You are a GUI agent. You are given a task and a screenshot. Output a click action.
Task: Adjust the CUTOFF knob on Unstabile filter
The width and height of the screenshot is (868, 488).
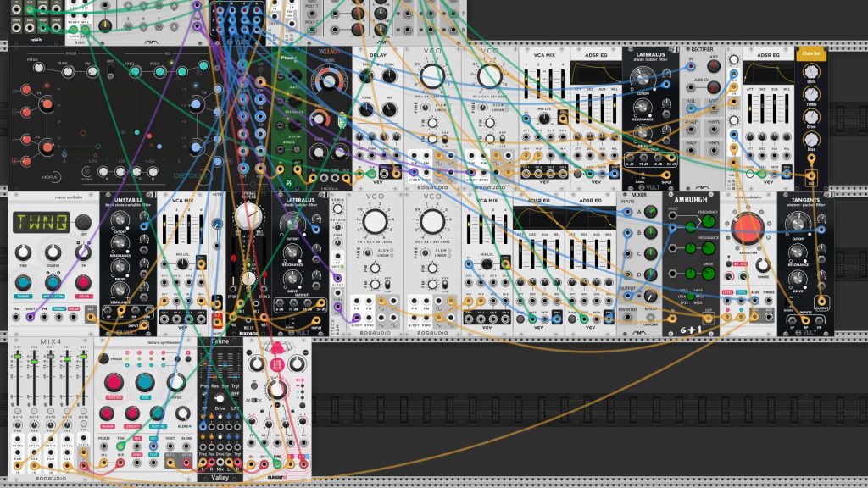[120, 221]
